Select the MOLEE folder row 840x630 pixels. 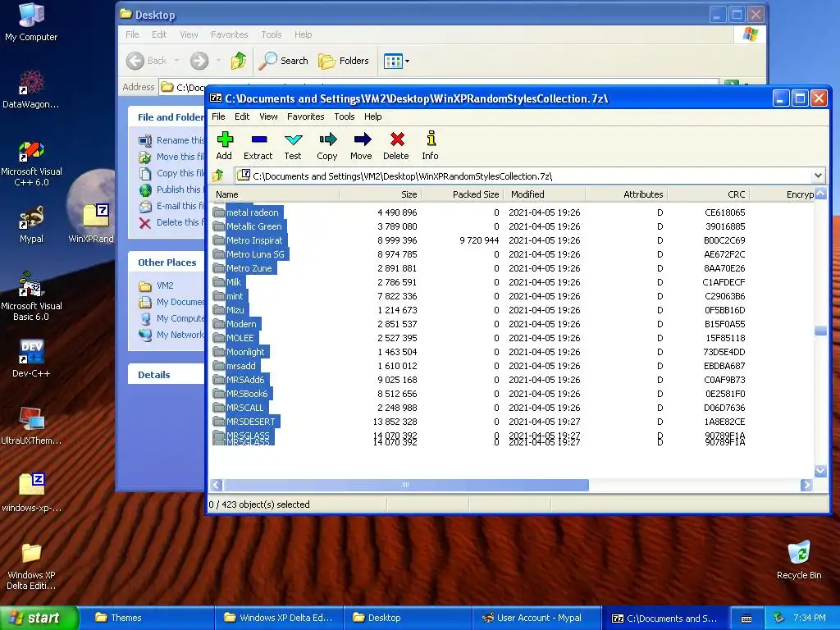[512, 338]
